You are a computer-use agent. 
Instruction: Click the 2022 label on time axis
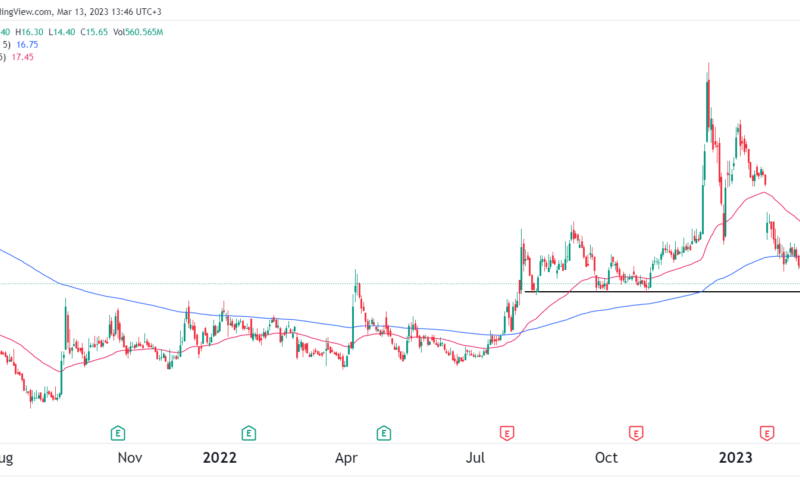tap(219, 458)
